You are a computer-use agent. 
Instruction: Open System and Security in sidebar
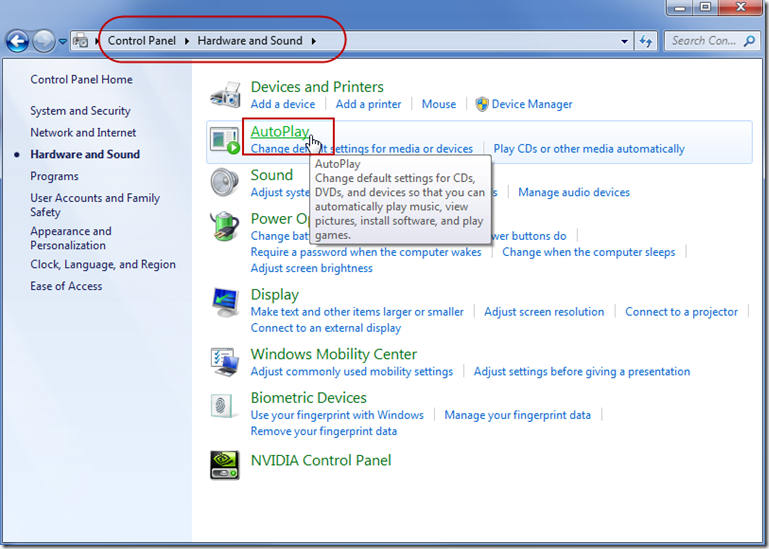(80, 111)
